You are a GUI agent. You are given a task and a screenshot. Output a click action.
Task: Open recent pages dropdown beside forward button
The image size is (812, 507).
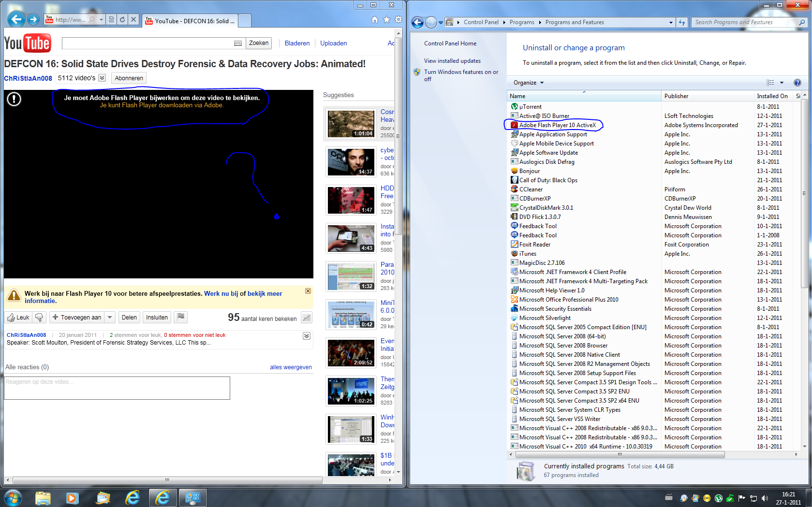tap(441, 22)
